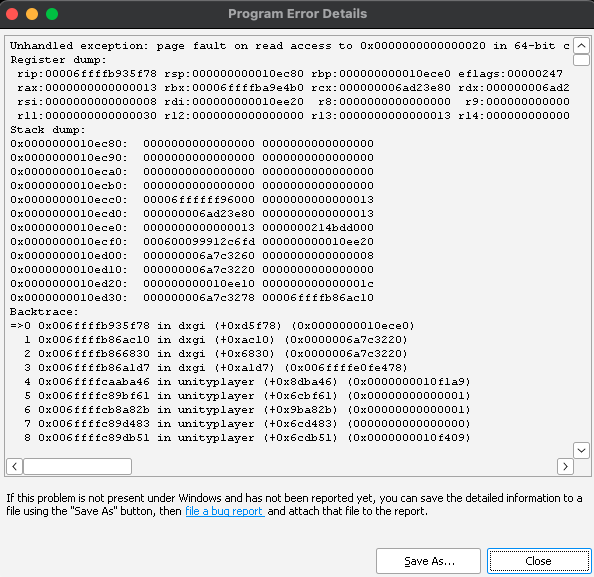Click stack row 0x000000000010ec90
Viewport: 594px width, 577px height.
[x=192, y=158]
